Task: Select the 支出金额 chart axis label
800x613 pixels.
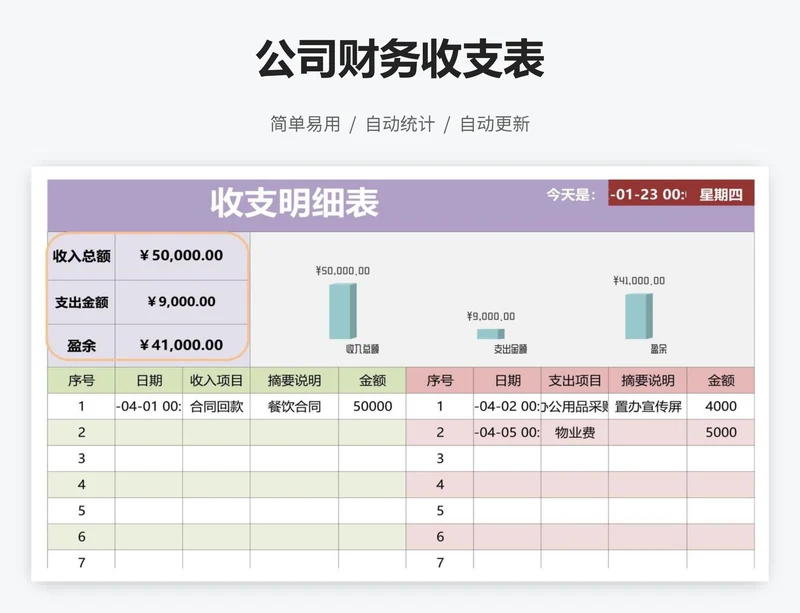Action: (510, 349)
